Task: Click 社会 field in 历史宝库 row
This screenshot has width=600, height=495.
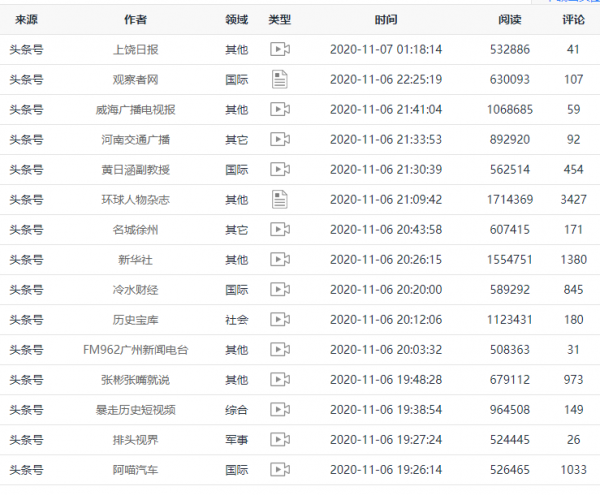Action: click(x=236, y=320)
